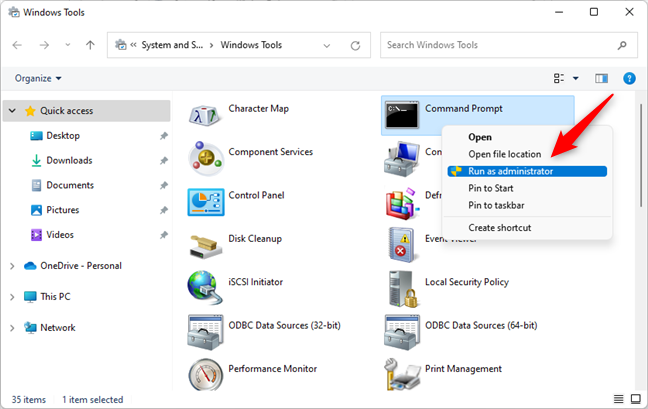Viewport: 648px width, 409px height.
Task: Open the Local Security Policy icon
Action: coord(402,288)
